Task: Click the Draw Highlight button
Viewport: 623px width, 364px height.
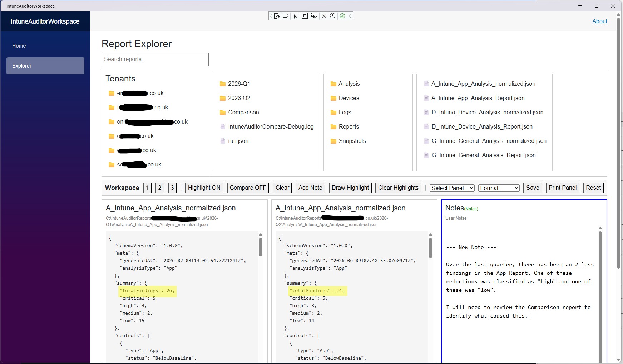Action: click(x=350, y=188)
